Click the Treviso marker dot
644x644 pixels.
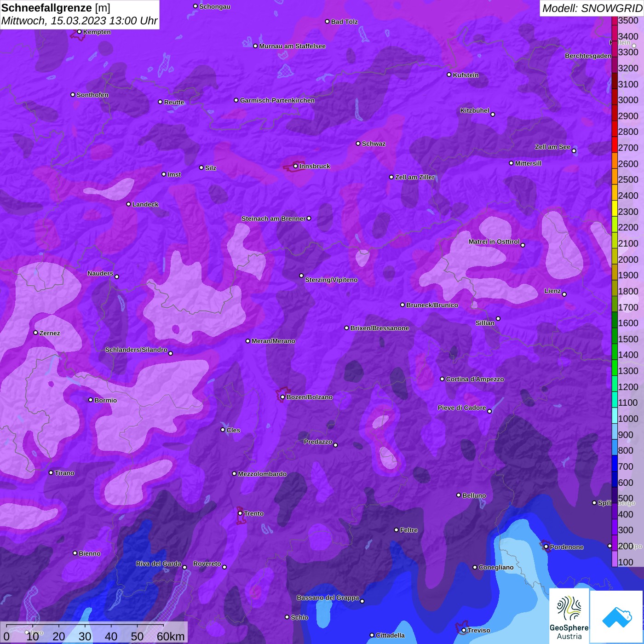[x=464, y=630]
